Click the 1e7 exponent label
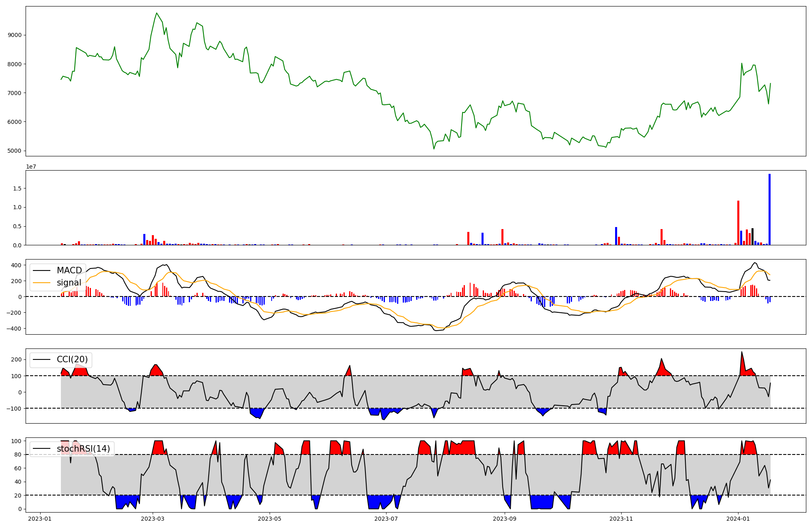This screenshot has height=528, width=812. 32,167
